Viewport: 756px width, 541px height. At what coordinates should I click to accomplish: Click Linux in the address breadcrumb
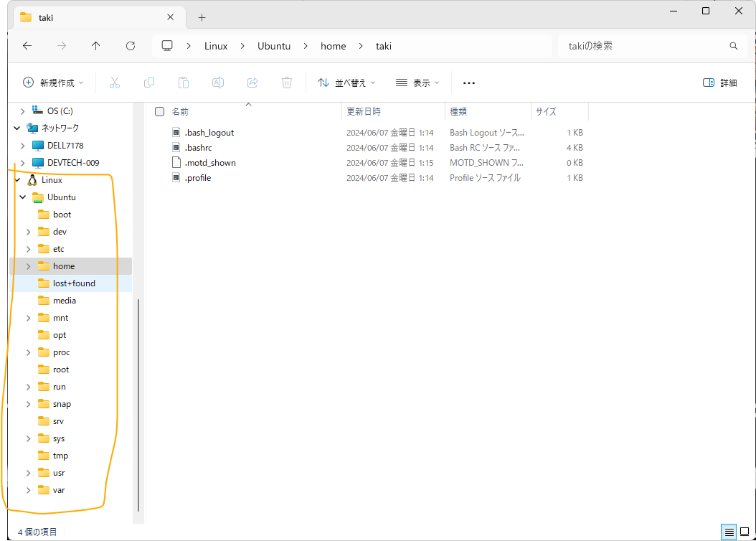click(215, 46)
